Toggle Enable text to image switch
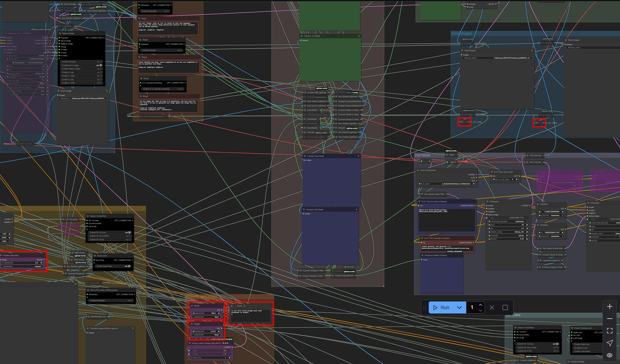This screenshot has height=364, width=620. 81,65
